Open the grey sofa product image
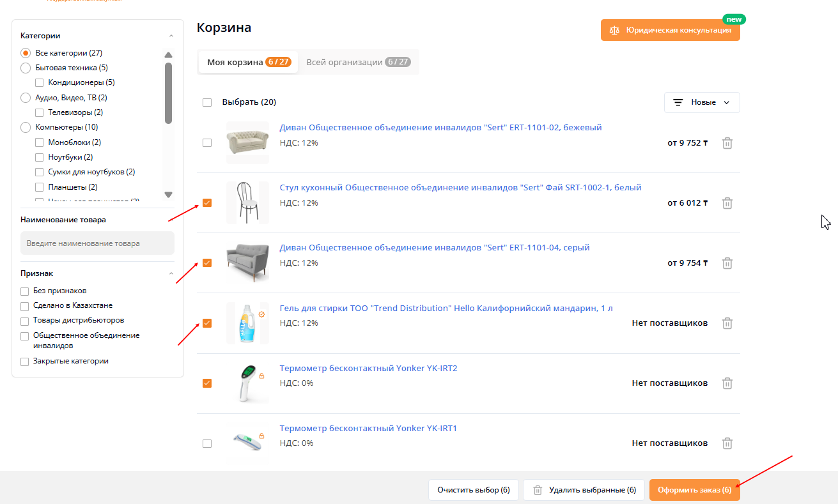Image resolution: width=838 pixels, height=504 pixels. click(247, 263)
